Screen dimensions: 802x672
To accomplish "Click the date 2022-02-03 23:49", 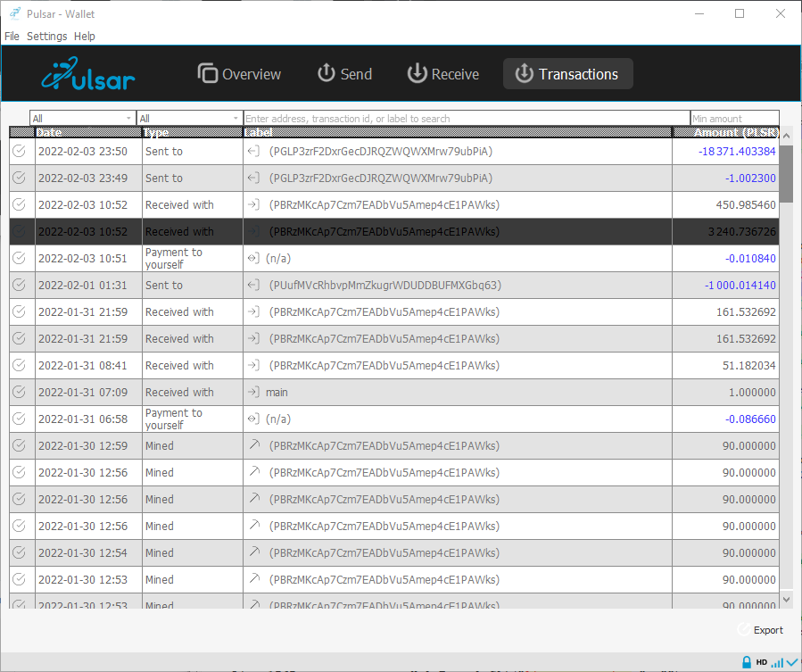I will coord(83,178).
